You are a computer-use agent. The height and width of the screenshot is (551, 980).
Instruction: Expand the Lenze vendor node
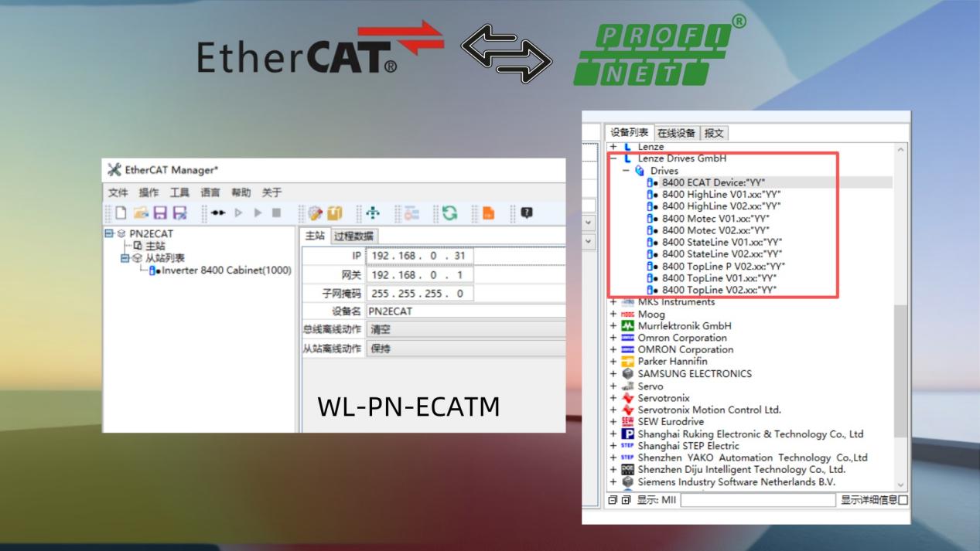[613, 147]
